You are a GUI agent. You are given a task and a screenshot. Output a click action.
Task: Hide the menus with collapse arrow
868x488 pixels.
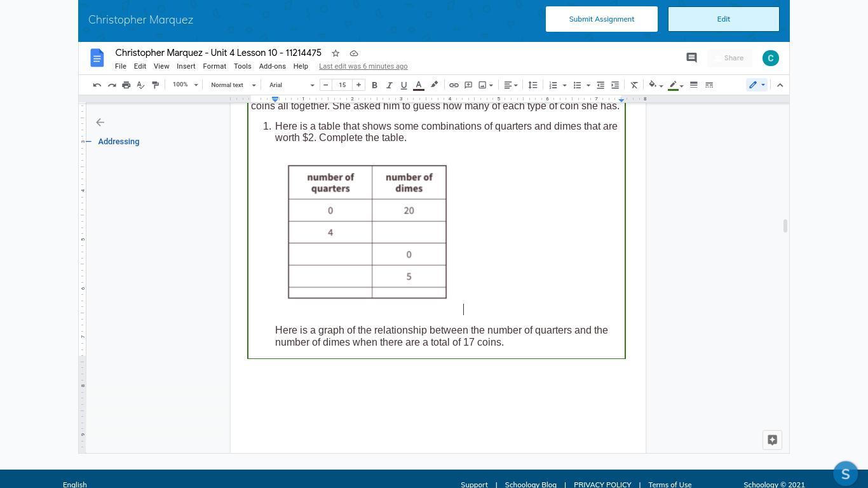click(780, 85)
